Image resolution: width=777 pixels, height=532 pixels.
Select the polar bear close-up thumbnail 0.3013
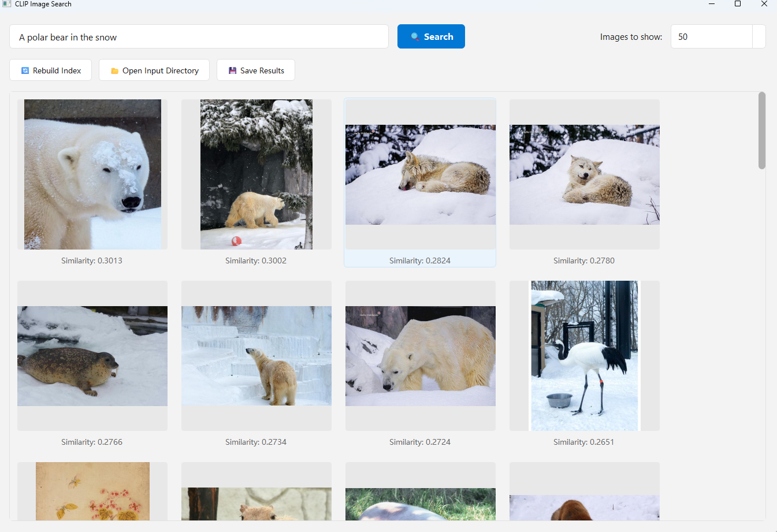(92, 174)
